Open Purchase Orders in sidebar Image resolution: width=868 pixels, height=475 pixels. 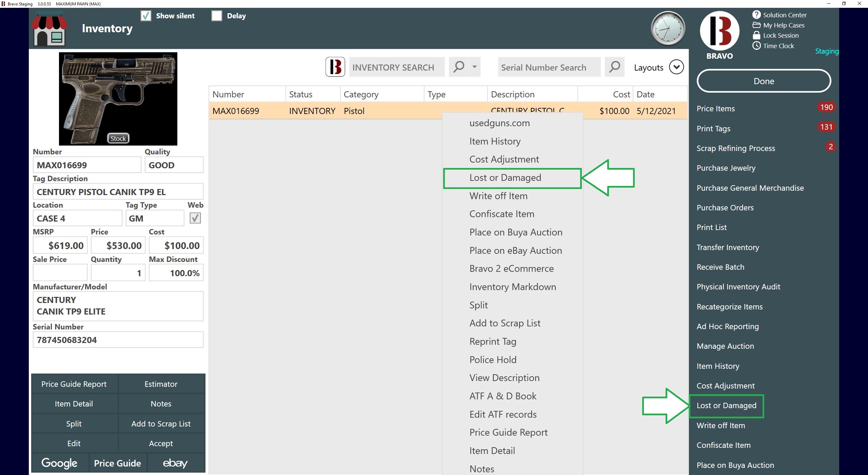click(x=725, y=208)
